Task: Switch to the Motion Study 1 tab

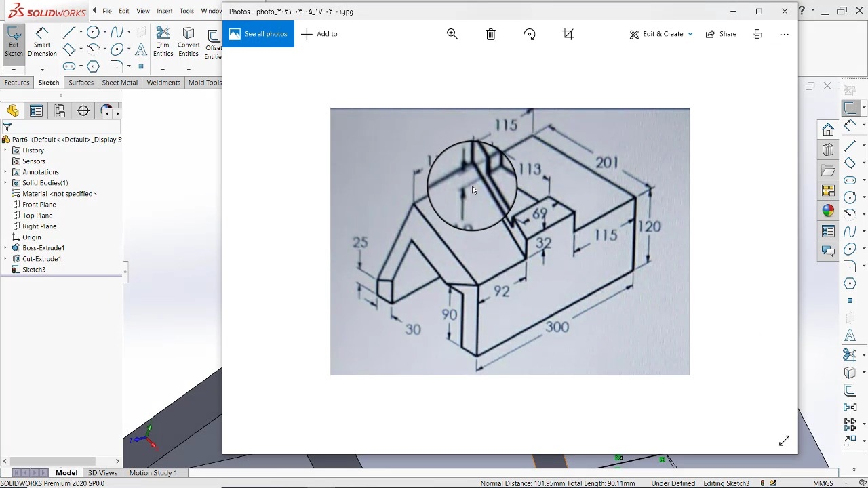Action: pos(153,473)
